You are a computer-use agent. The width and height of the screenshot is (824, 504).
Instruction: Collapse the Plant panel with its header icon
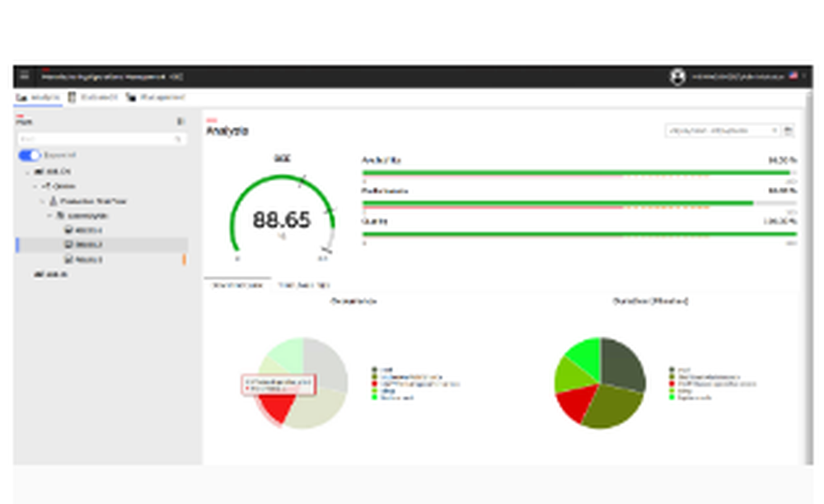tap(180, 122)
